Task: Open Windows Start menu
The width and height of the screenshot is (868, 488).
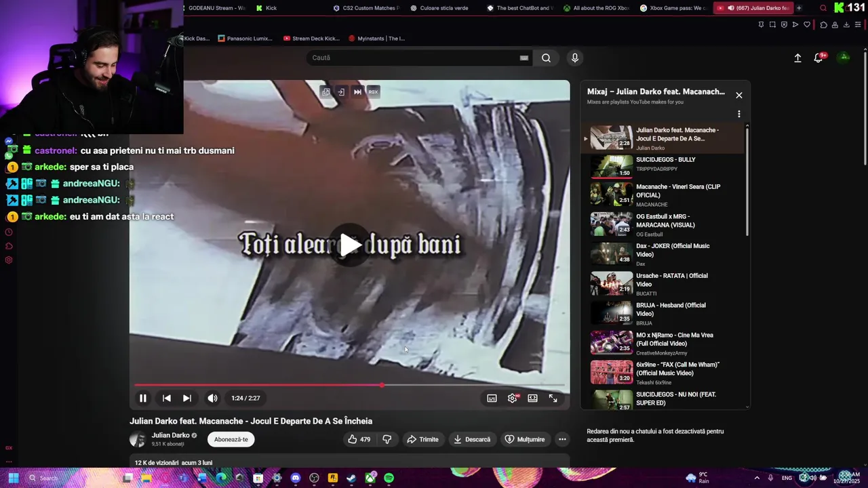Action: pyautogui.click(x=13, y=478)
